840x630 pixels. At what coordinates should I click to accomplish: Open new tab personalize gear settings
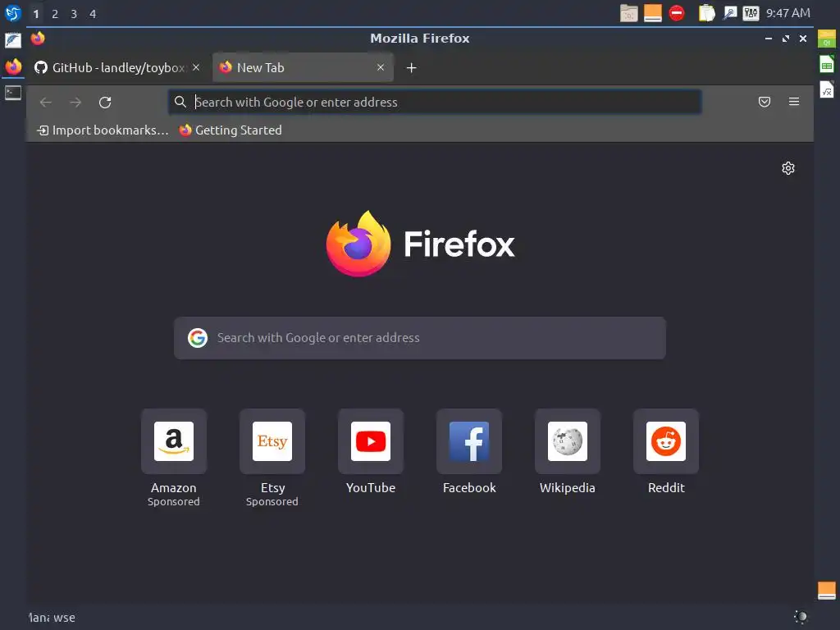(x=788, y=168)
